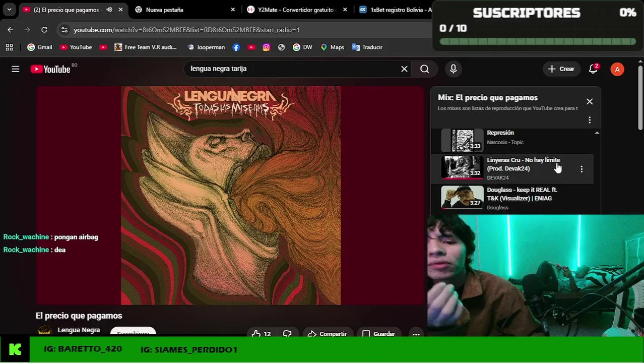644x363 pixels.
Task: Open the tab search dropdown arrow
Action: (9, 10)
